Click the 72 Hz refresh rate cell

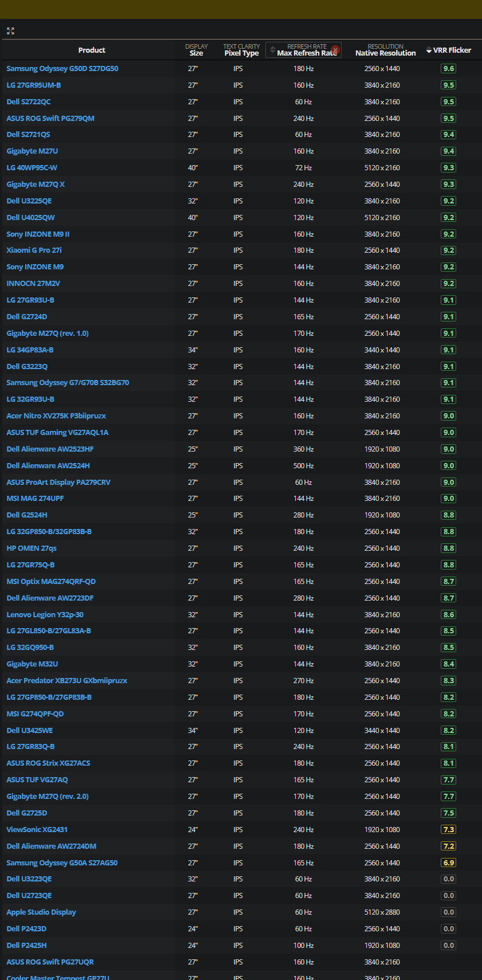[303, 167]
